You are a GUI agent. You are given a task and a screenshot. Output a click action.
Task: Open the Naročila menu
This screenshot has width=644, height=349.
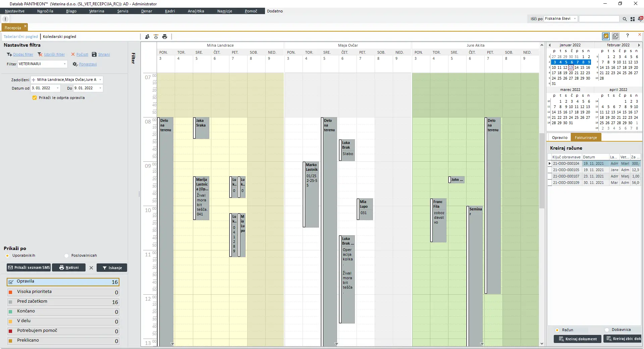pos(45,11)
